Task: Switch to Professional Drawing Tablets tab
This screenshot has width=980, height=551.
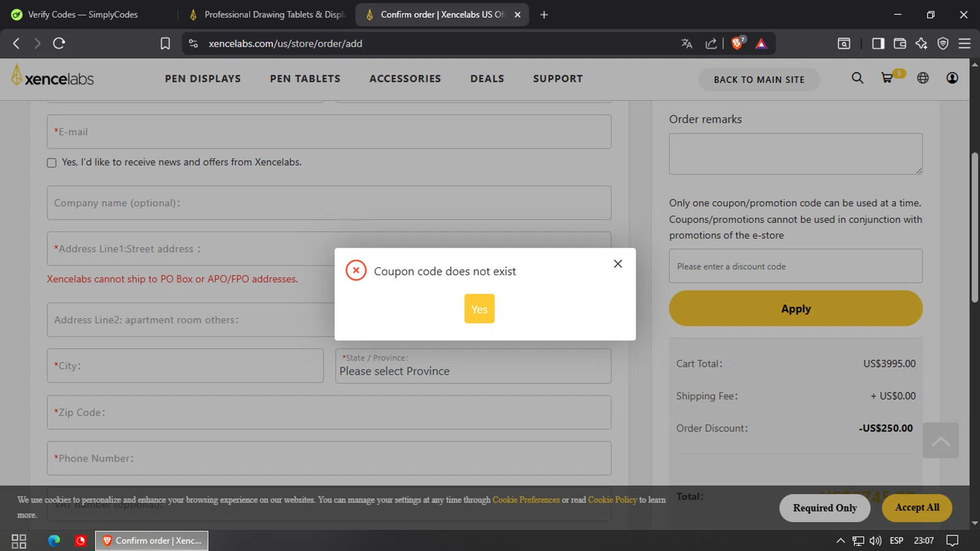Action: coord(267,14)
